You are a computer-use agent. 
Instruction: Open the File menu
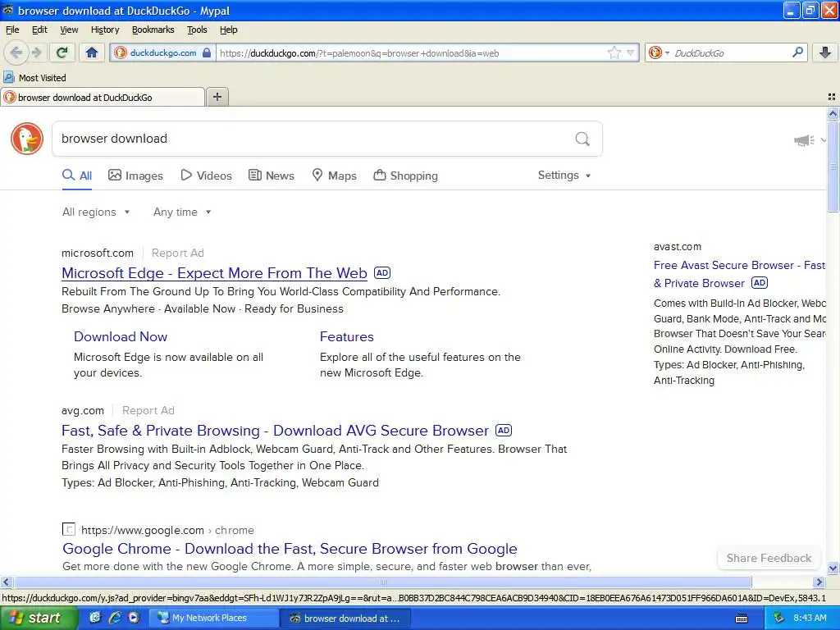pyautogui.click(x=12, y=30)
